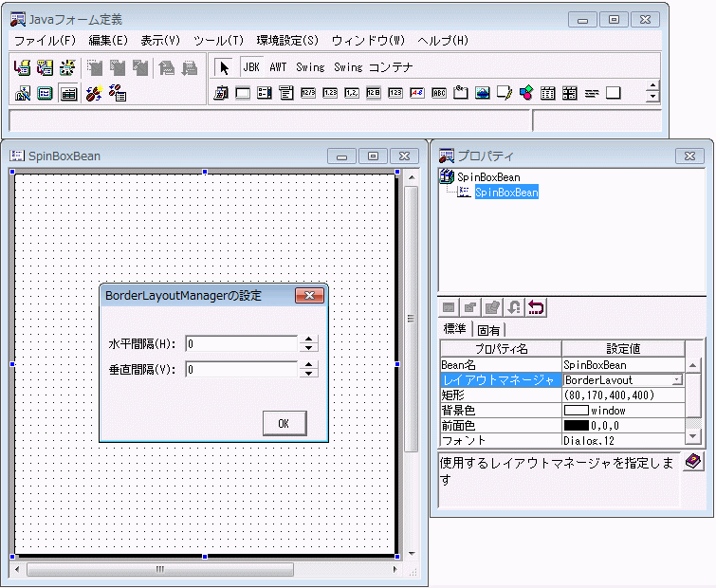This screenshot has height=588, width=716.
Task: Pick the checklist panel component in palette
Action: 265,93
